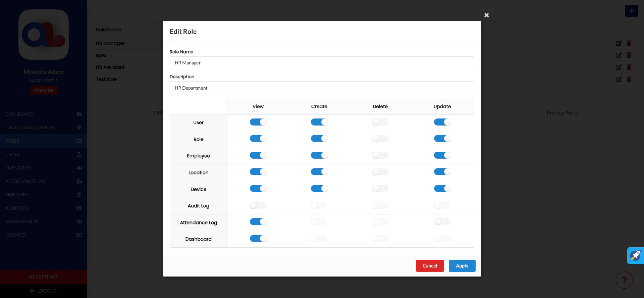
Task: Click the Users person icon in sidebar
Action: (x=79, y=154)
